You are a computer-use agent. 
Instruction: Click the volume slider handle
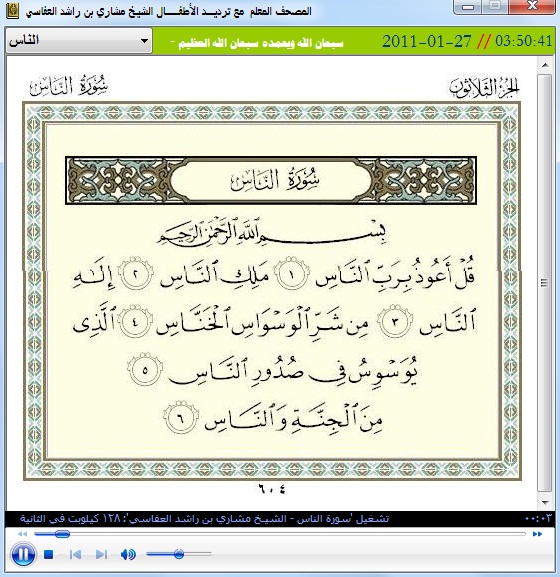(x=179, y=553)
